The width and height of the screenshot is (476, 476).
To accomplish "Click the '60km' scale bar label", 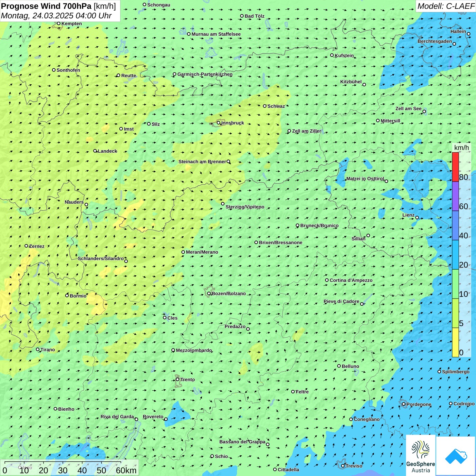I will (126, 470).
